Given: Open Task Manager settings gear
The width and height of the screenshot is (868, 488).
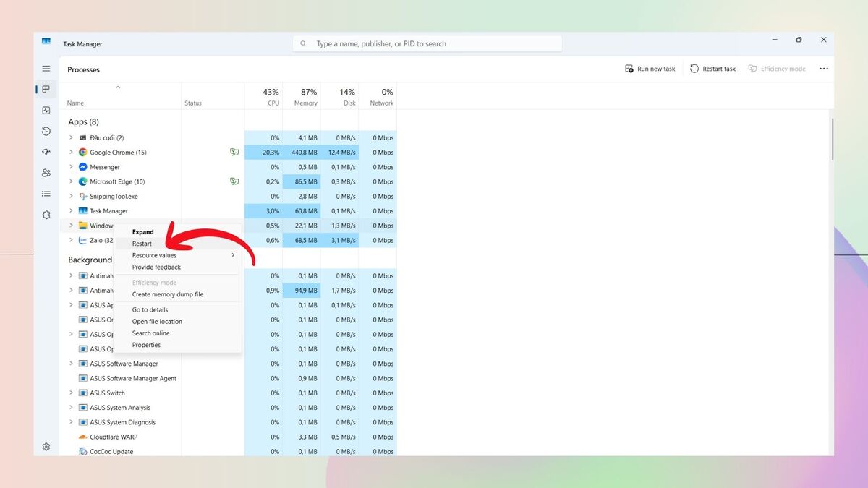Looking at the screenshot, I should 46,447.
